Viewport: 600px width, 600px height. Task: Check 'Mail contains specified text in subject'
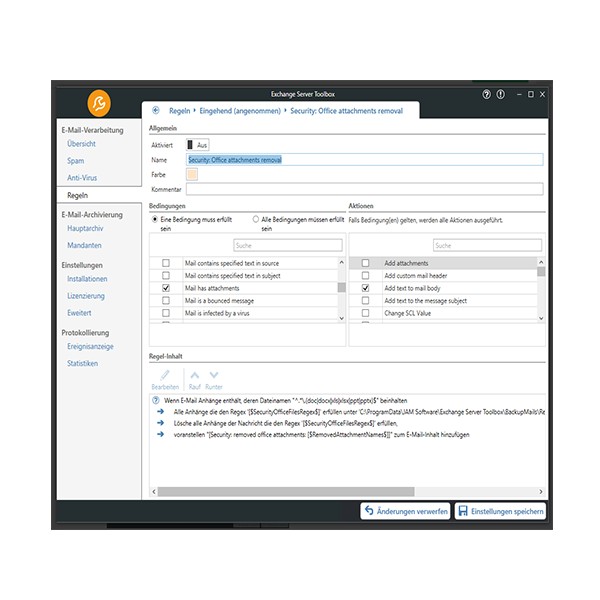click(166, 276)
